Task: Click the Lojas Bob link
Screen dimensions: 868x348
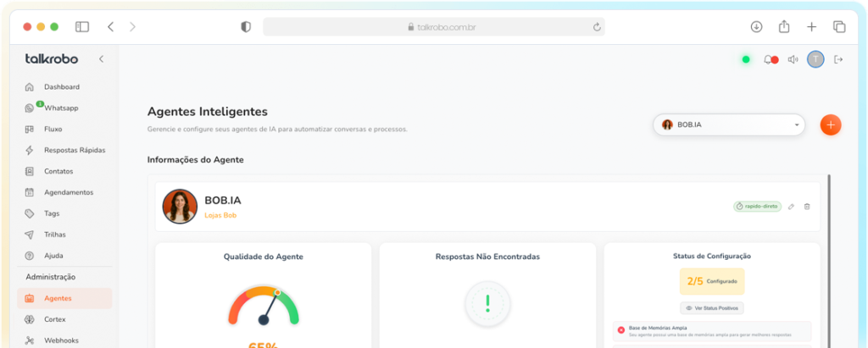Action: click(x=220, y=216)
